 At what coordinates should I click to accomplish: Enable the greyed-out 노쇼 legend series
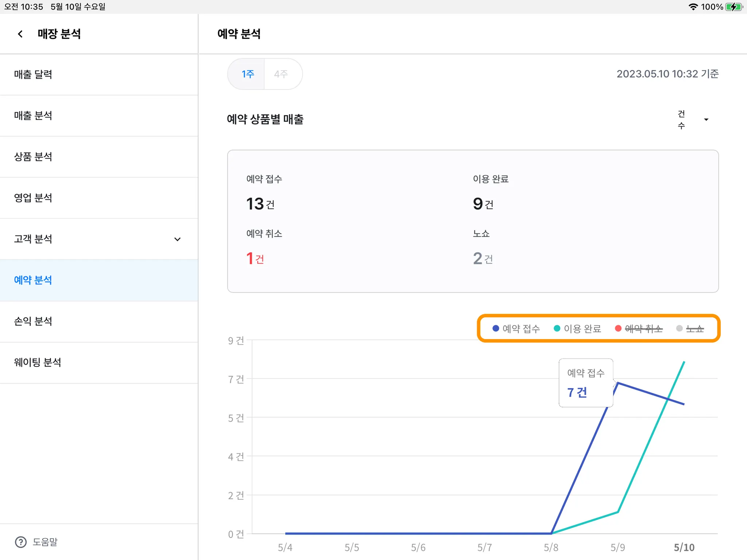[x=690, y=328]
